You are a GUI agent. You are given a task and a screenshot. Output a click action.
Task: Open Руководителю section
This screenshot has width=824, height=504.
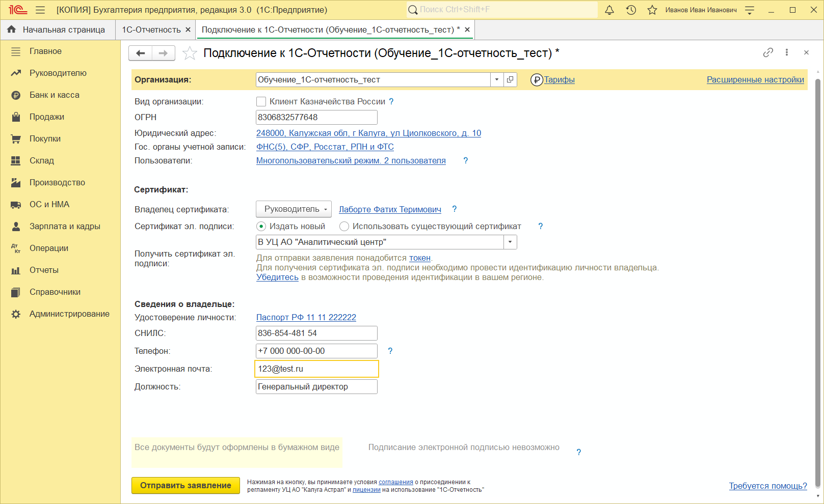tap(60, 73)
